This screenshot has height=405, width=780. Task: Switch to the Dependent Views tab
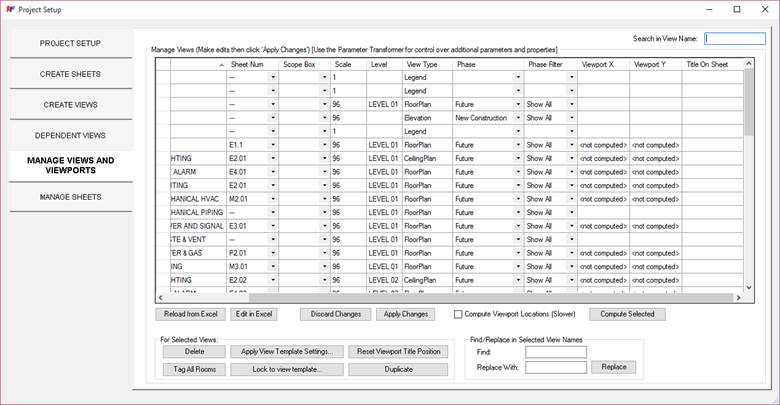click(x=70, y=135)
